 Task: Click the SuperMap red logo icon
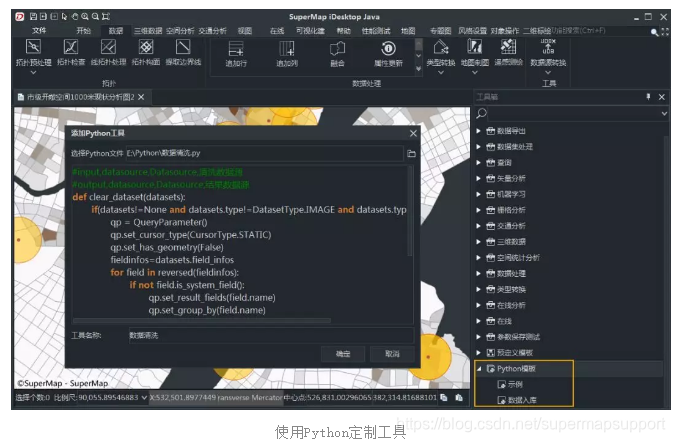[x=20, y=16]
